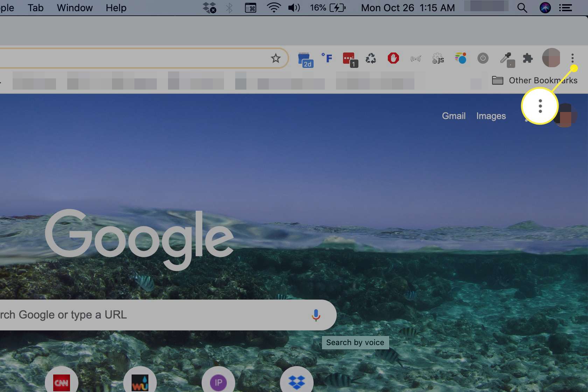
Task: Expand the Other Bookmarks folder
Action: (x=535, y=80)
